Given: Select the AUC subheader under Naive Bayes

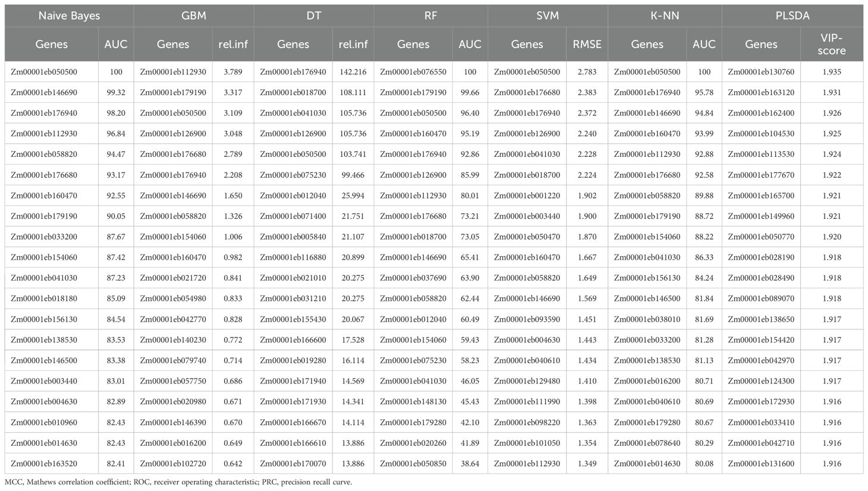Looking at the screenshot, I should click(x=116, y=44).
